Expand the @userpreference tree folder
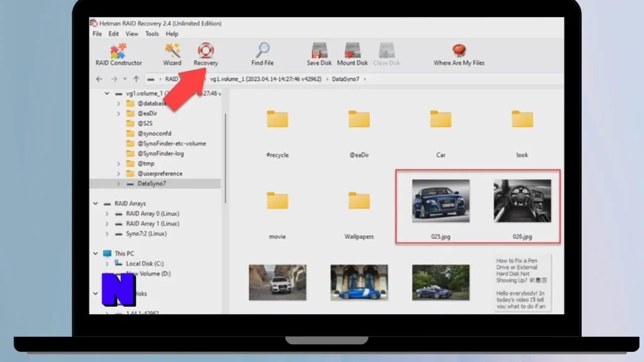This screenshot has height=362, width=644. tap(118, 173)
